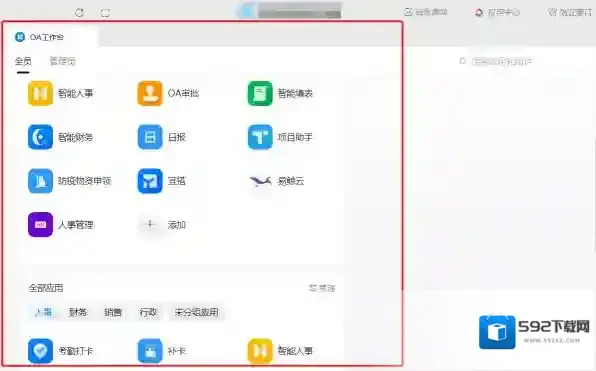Launch the green 智能填表 app
Image resolution: width=596 pixels, height=371 pixels.
[x=280, y=93]
